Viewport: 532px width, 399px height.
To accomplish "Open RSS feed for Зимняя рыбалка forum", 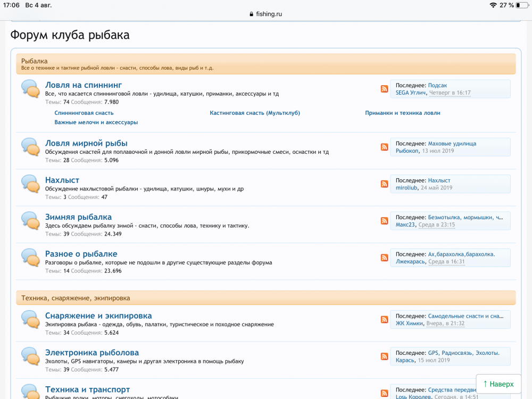I will click(x=384, y=221).
